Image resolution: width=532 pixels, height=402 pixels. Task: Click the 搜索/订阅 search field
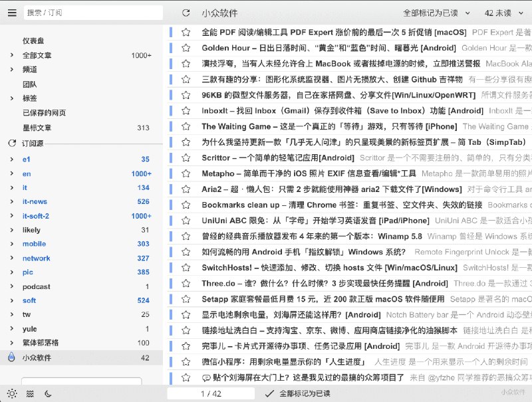tap(86, 12)
